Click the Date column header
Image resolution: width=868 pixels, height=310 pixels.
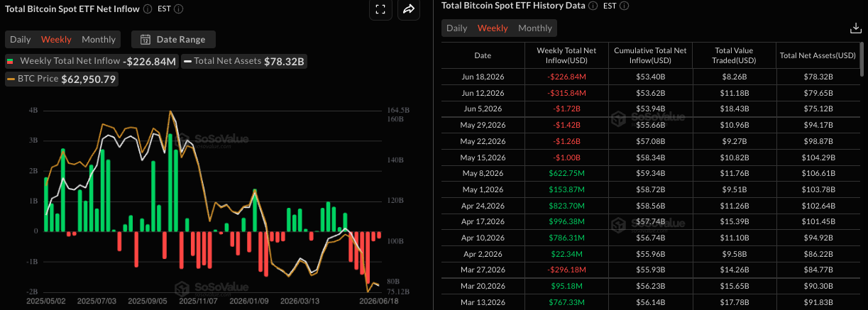point(483,55)
